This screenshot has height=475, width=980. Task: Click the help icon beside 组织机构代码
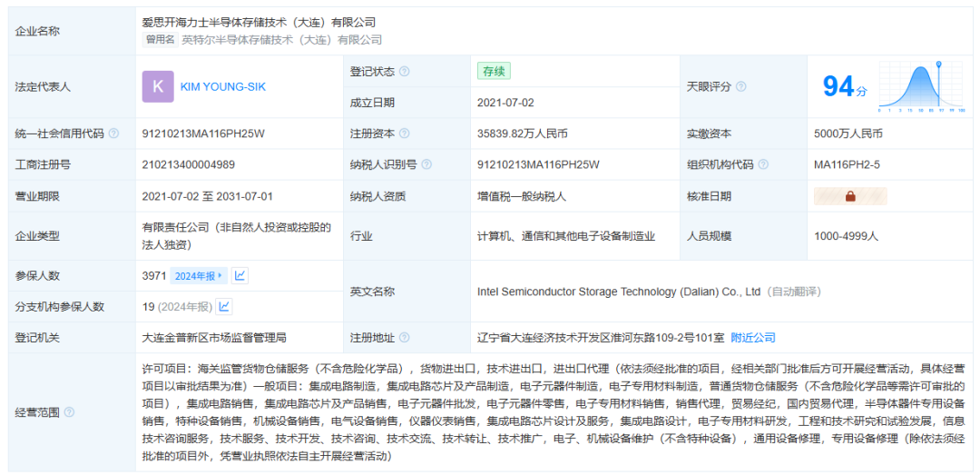763,164
